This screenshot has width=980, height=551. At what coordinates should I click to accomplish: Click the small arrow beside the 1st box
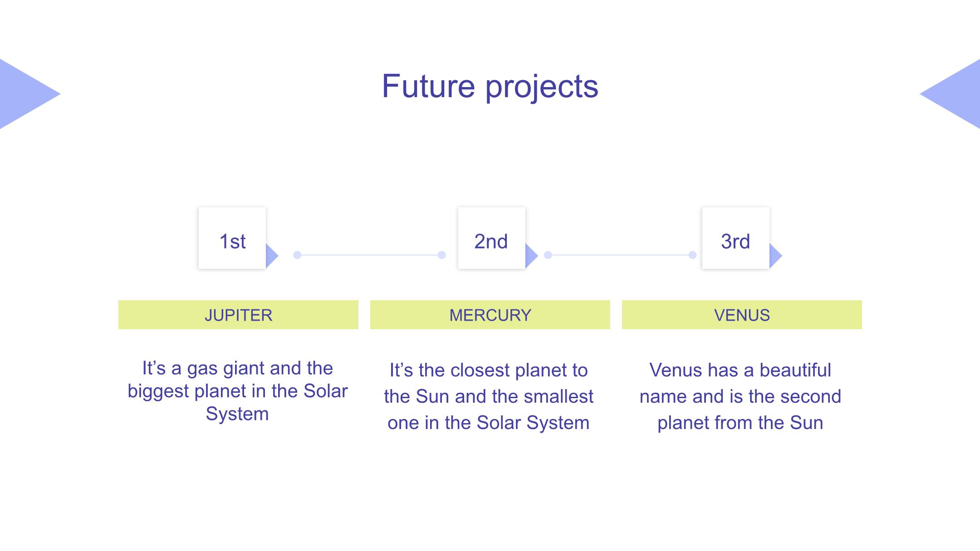271,256
